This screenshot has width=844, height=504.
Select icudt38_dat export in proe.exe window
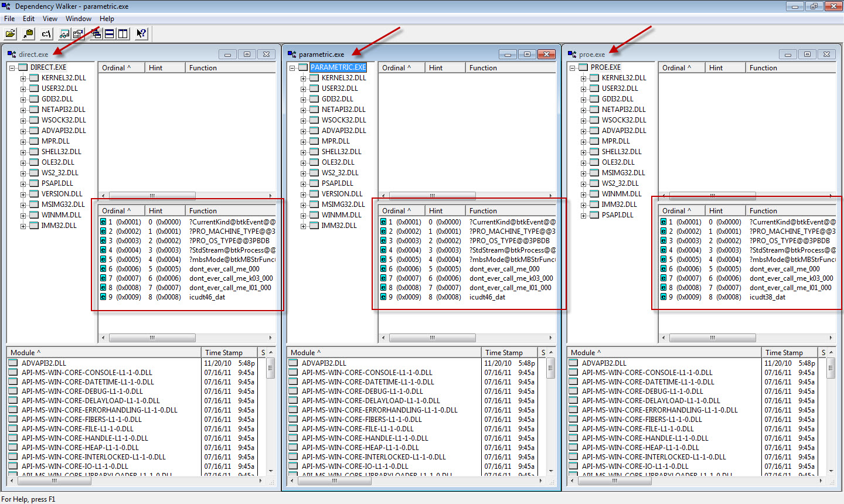pyautogui.click(x=767, y=297)
